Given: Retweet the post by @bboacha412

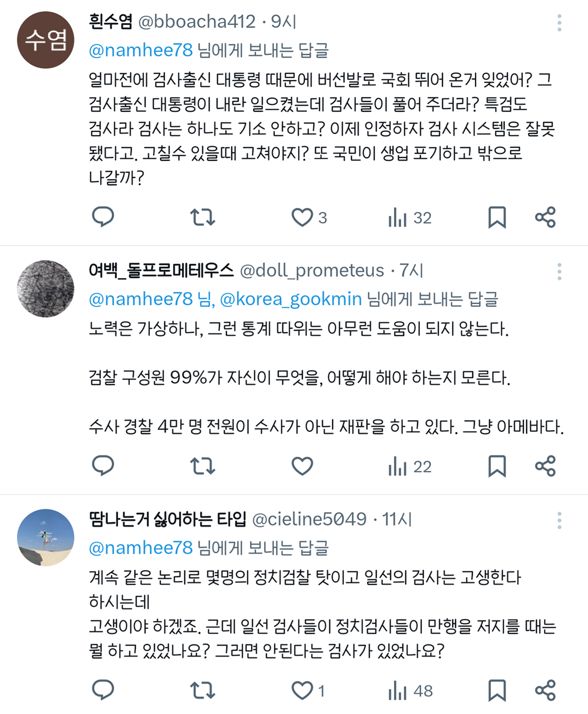Looking at the screenshot, I should 202,217.
